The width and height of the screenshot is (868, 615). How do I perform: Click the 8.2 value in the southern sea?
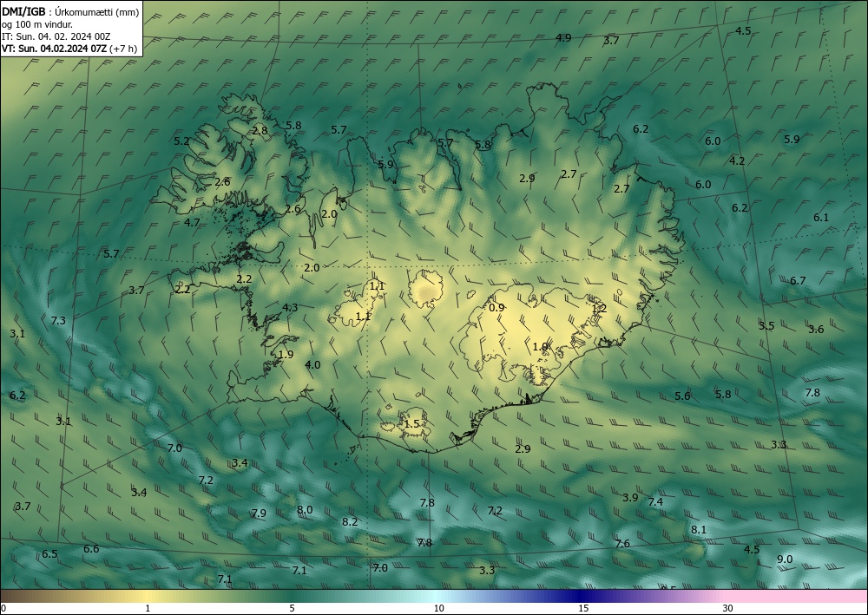click(x=350, y=522)
